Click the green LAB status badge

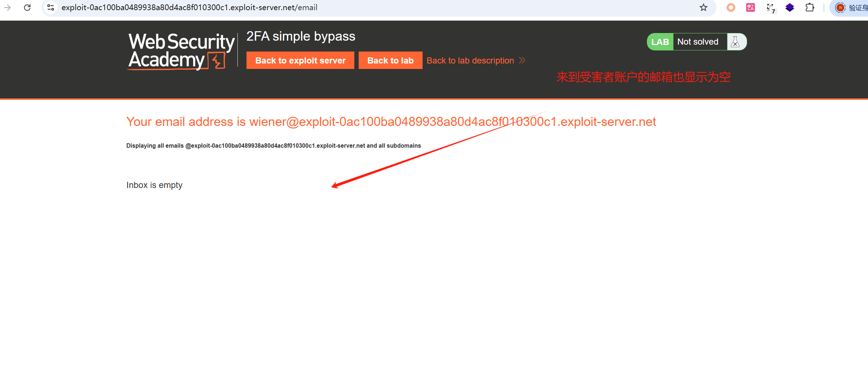pyautogui.click(x=660, y=42)
